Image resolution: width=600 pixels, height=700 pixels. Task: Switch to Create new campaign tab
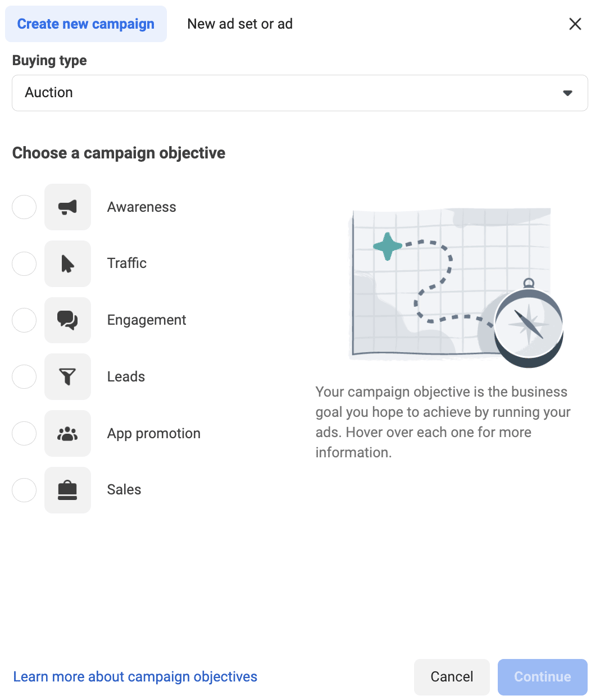(86, 24)
